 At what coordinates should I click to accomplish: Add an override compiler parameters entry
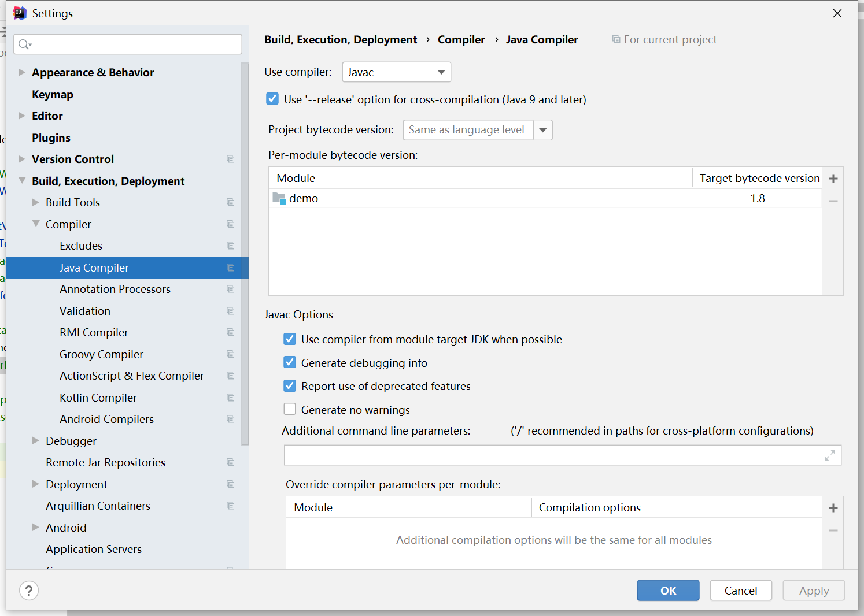pyautogui.click(x=833, y=508)
